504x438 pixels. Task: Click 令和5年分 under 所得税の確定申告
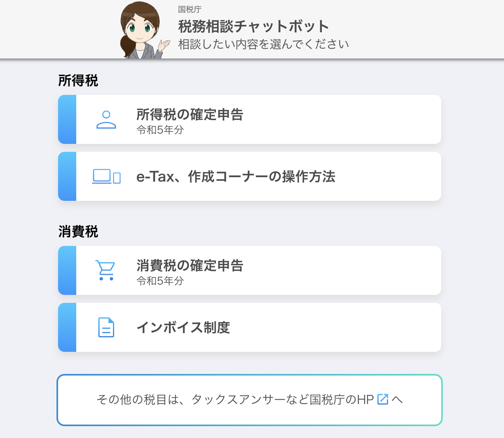pos(160,130)
